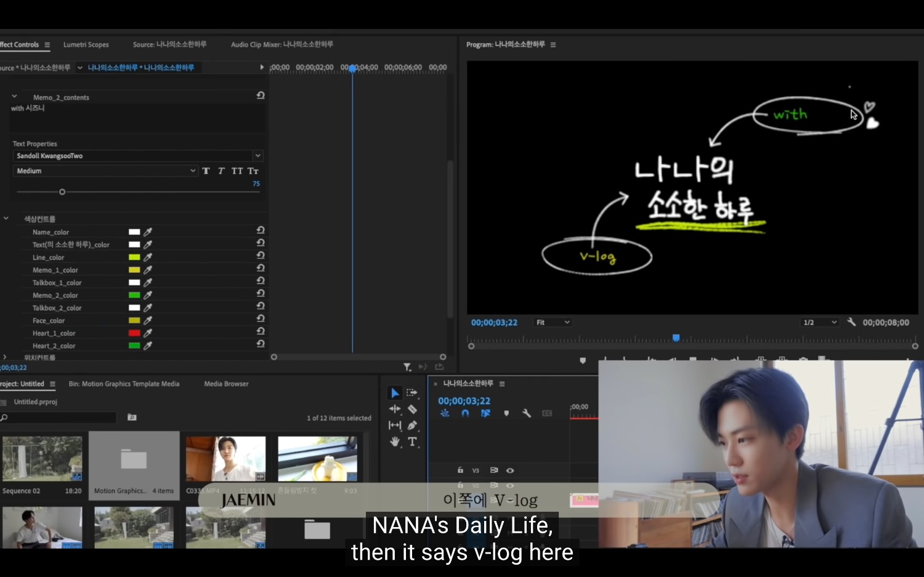
Task: Reset Heart_2_color to default
Action: [261, 344]
